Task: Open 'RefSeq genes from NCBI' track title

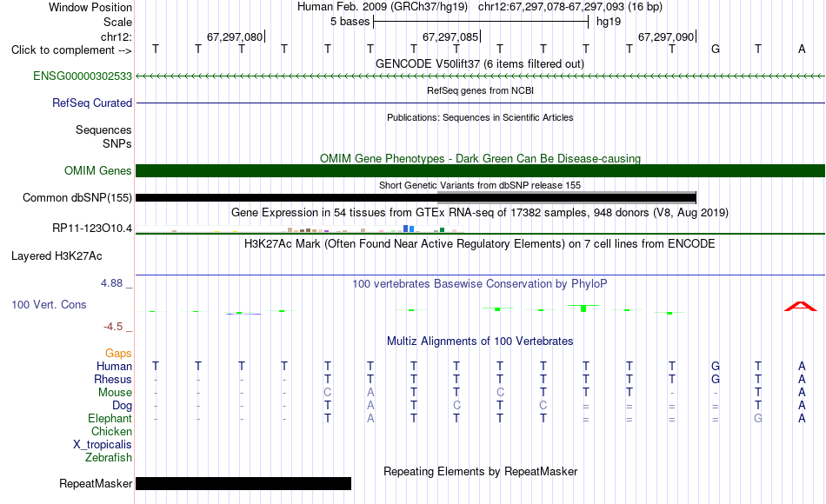Action: 480,90
